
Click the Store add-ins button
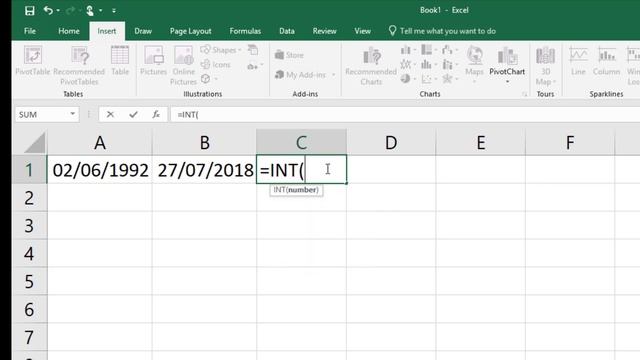[x=289, y=55]
